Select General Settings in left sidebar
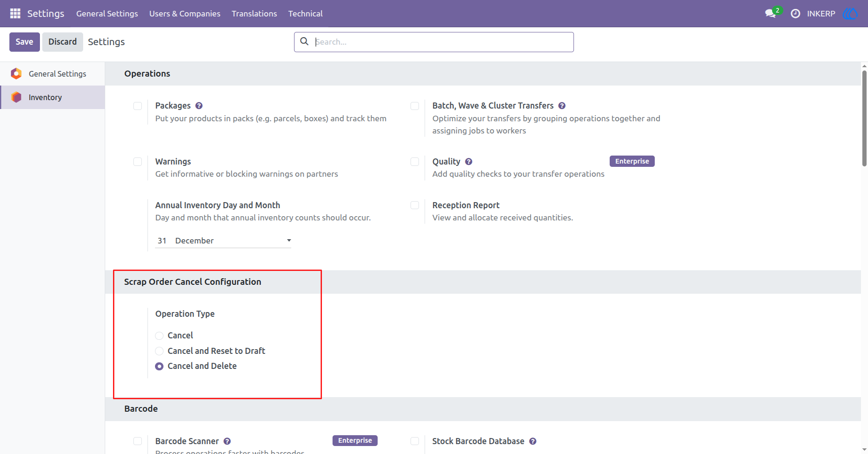The image size is (868, 454). tap(53, 74)
